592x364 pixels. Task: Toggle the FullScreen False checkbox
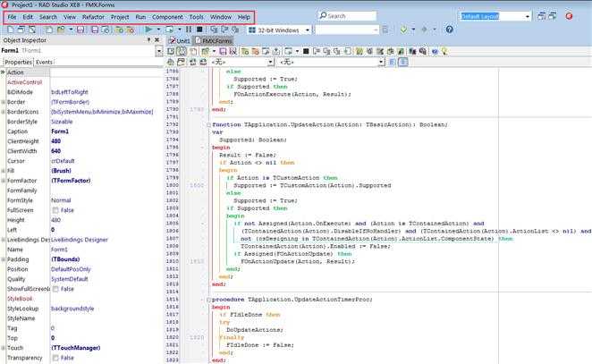tap(55, 210)
